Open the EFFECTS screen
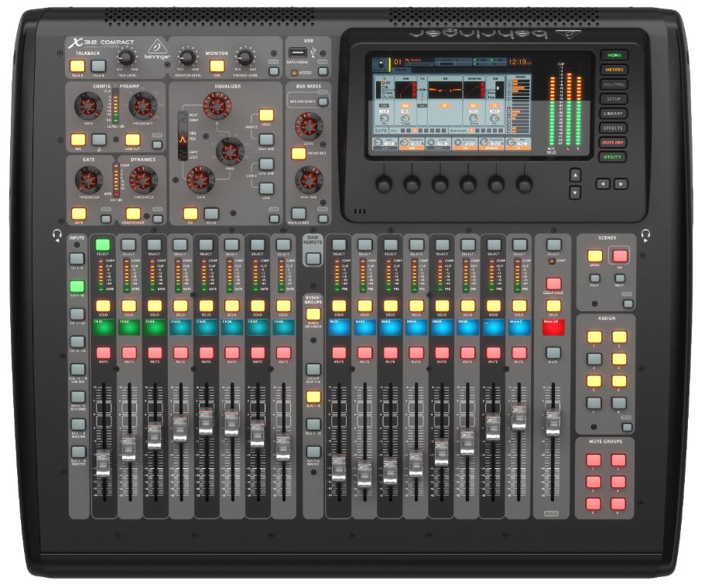The height and width of the screenshot is (588, 705). tap(613, 128)
